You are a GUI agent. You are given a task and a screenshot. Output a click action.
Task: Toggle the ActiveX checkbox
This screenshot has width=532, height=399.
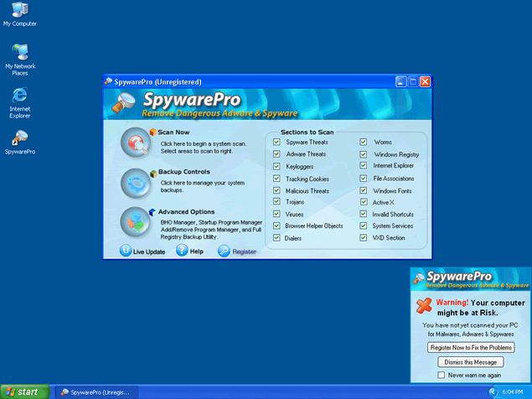(364, 202)
